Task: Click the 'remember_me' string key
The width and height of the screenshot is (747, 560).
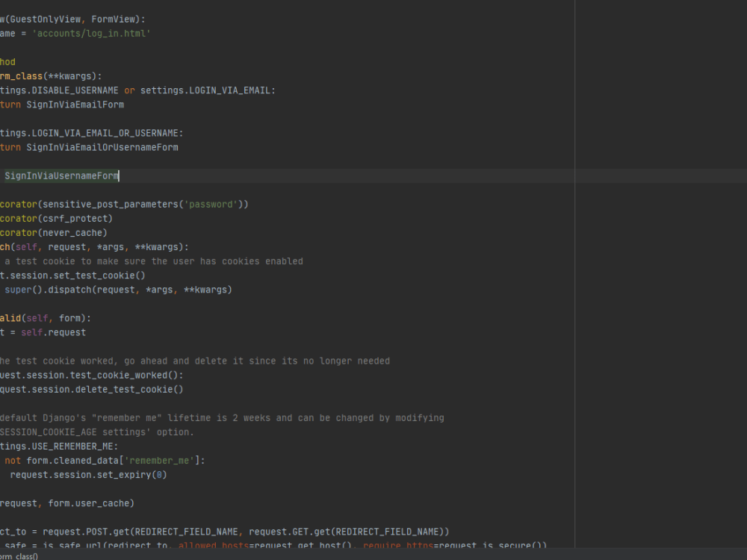Action: (x=159, y=461)
